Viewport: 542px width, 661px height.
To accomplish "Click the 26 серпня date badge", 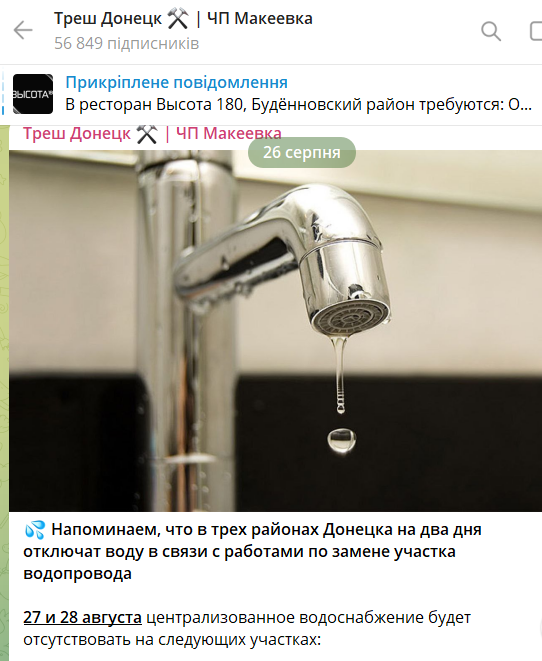I will (x=302, y=152).
